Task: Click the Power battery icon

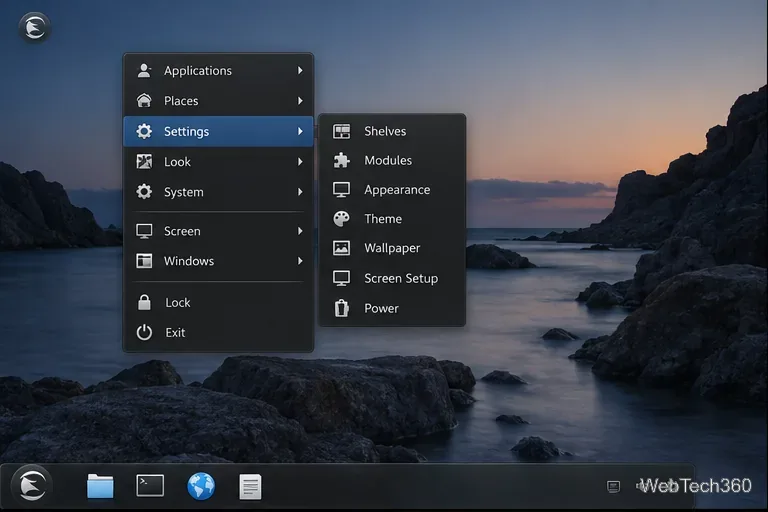Action: coord(341,308)
